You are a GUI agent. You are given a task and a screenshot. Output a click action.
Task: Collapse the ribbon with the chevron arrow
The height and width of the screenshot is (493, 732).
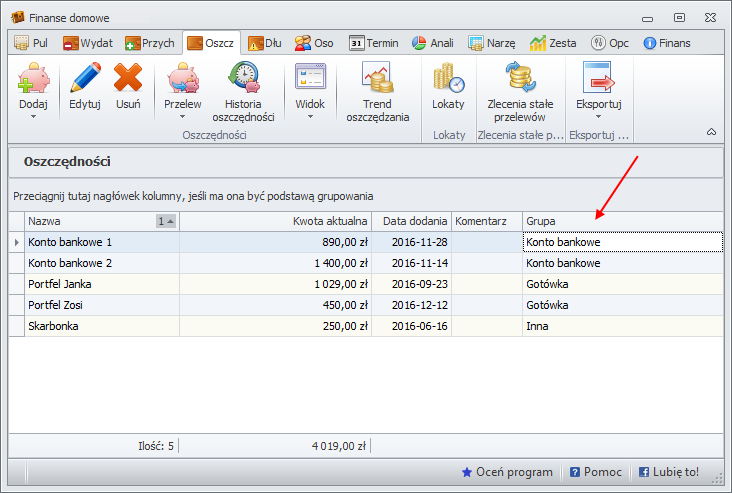click(x=711, y=132)
